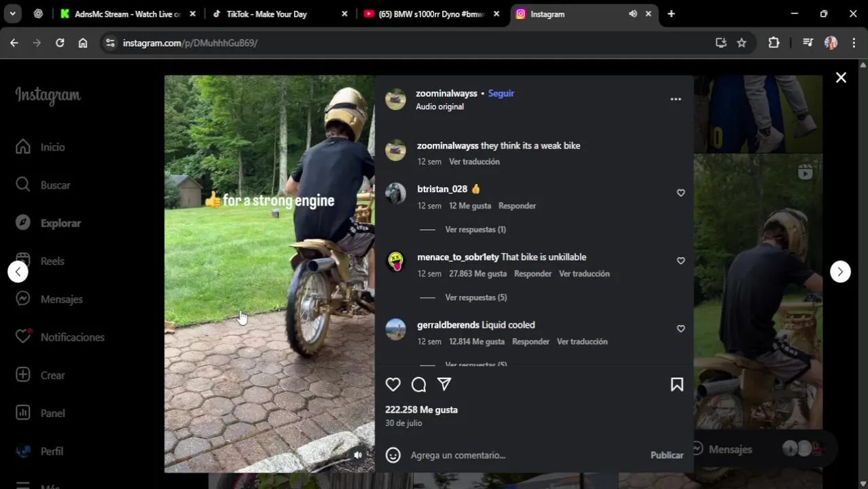Expand replies (5) under menace_to_sobr1ety comment
868x489 pixels.
click(475, 297)
